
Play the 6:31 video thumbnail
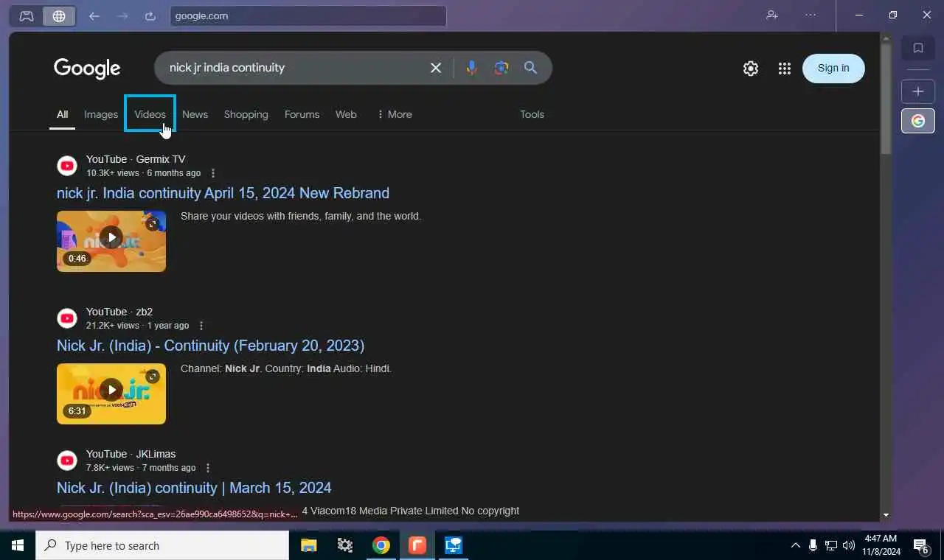pos(111,393)
